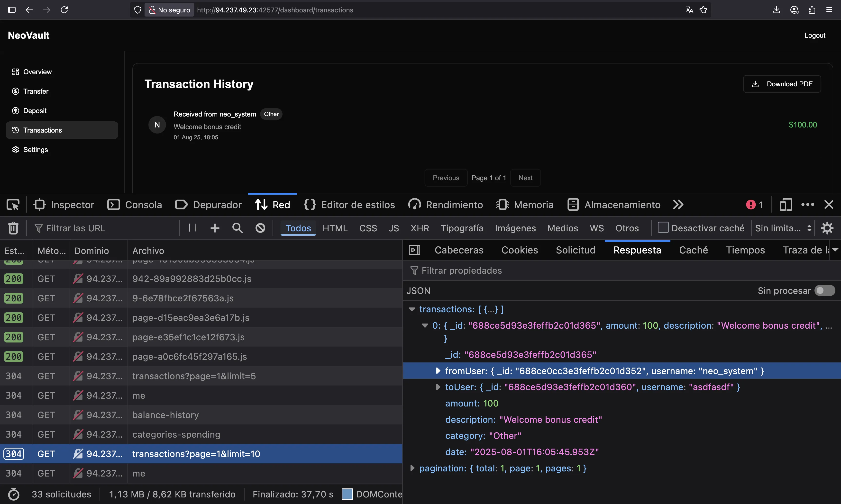
Task: Open the account profile icon
Action: [794, 10]
